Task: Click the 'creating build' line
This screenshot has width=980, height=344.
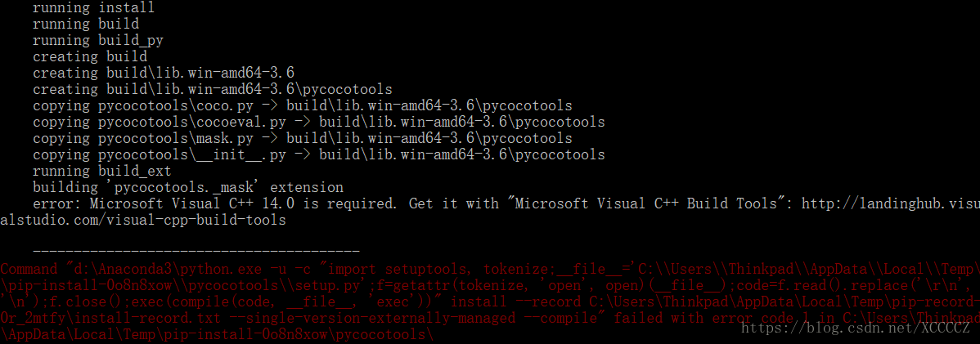Action: click(90, 57)
